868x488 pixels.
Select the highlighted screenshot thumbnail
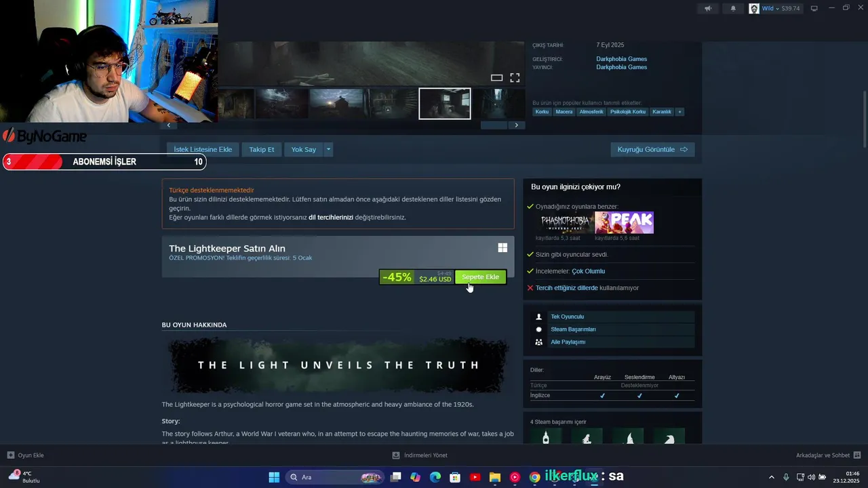[445, 104]
